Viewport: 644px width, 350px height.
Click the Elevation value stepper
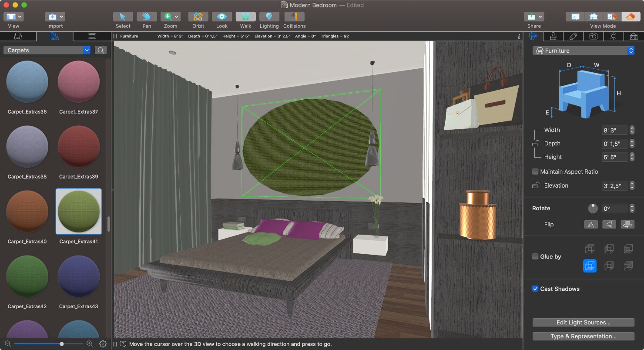632,186
